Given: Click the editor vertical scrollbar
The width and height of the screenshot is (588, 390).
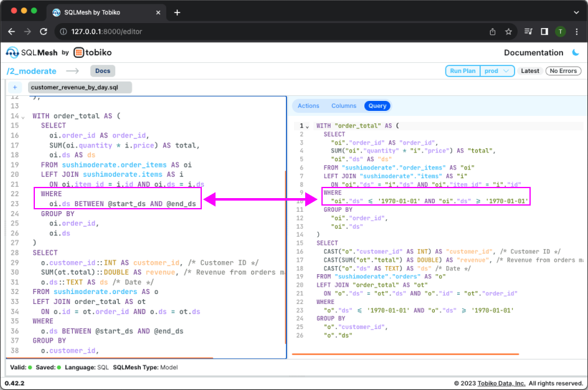Looking at the screenshot, I should tap(286, 257).
